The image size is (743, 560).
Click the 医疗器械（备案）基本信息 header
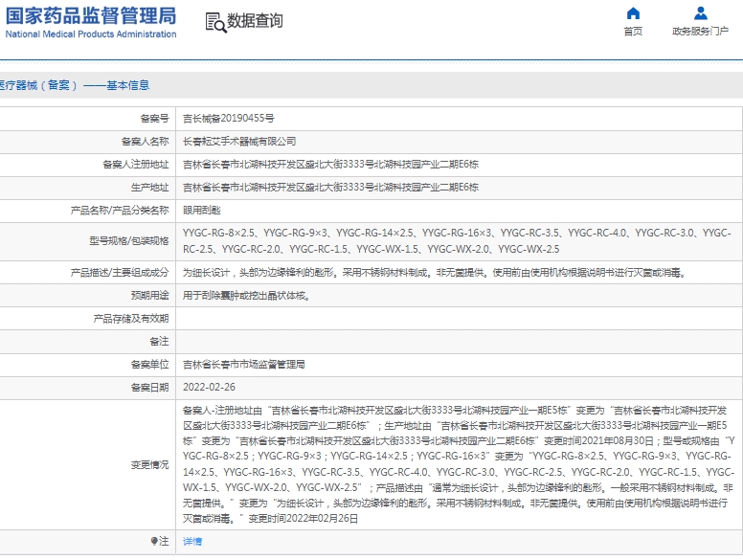(75, 85)
